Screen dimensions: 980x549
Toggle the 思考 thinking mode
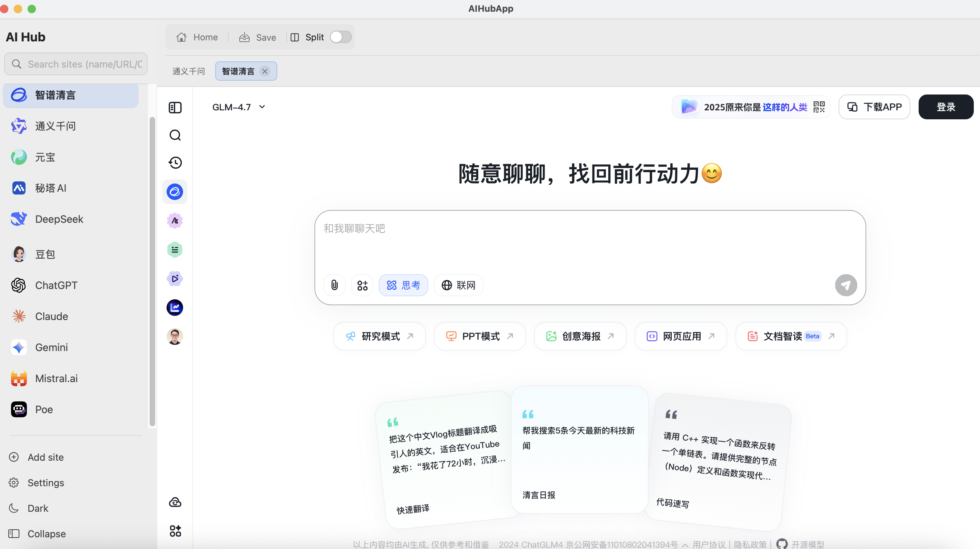click(403, 285)
